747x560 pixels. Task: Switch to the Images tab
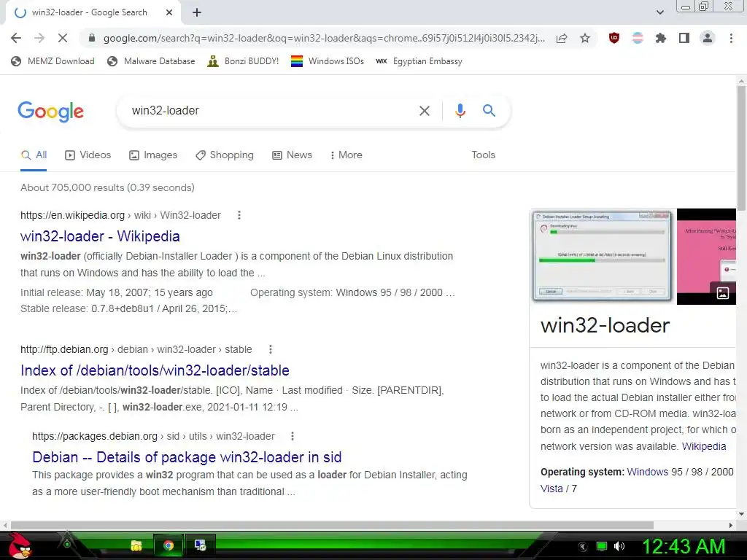coord(153,155)
